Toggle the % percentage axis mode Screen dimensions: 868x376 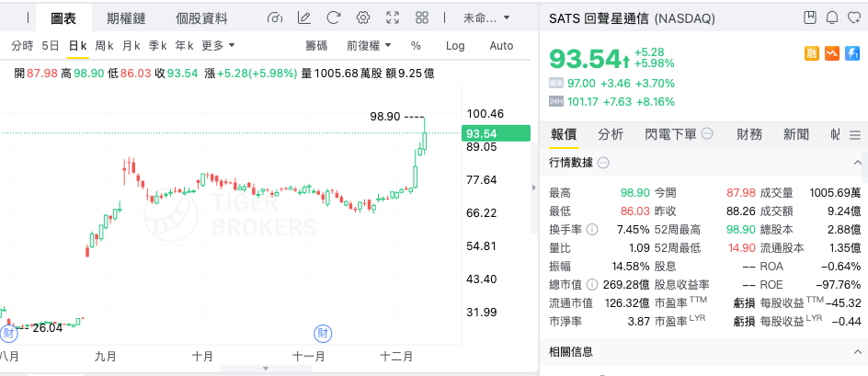coord(416,45)
